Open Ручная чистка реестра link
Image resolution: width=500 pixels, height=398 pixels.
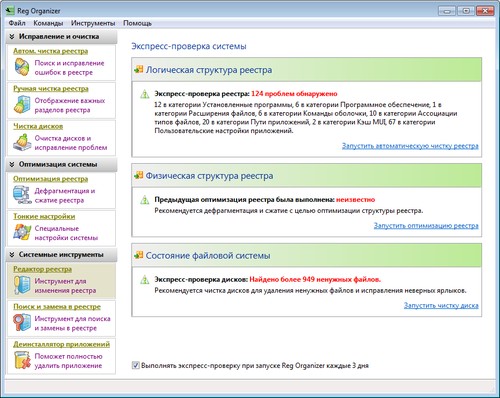(51, 89)
